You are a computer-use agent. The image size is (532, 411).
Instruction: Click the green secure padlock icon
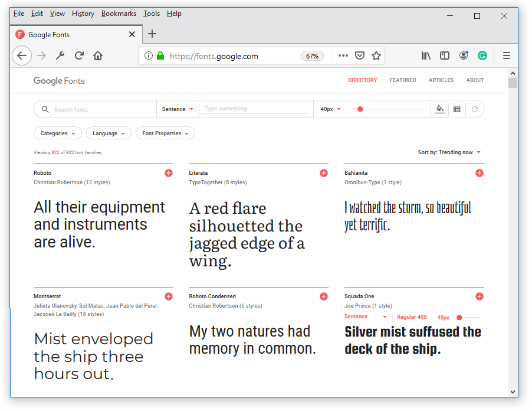click(160, 56)
